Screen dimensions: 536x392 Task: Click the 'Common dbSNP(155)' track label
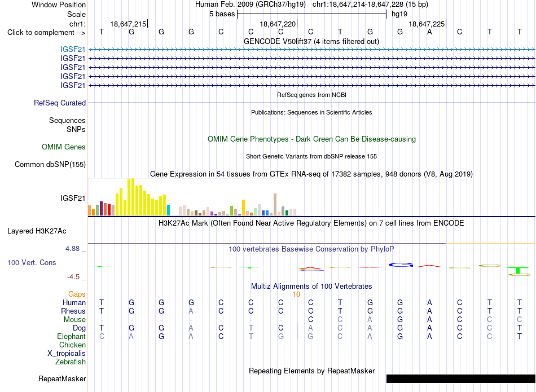50,164
